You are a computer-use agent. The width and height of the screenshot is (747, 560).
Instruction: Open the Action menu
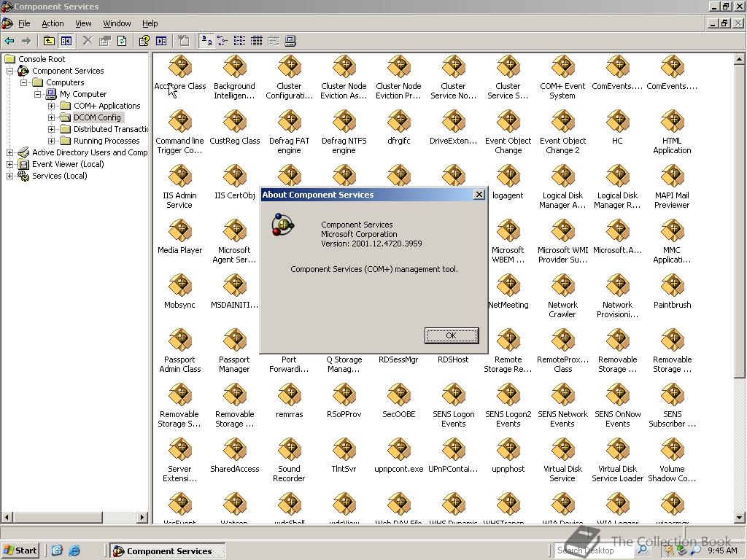[53, 23]
